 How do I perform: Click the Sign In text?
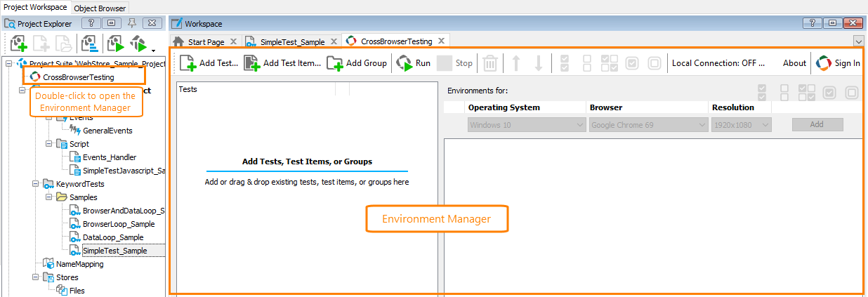(847, 63)
